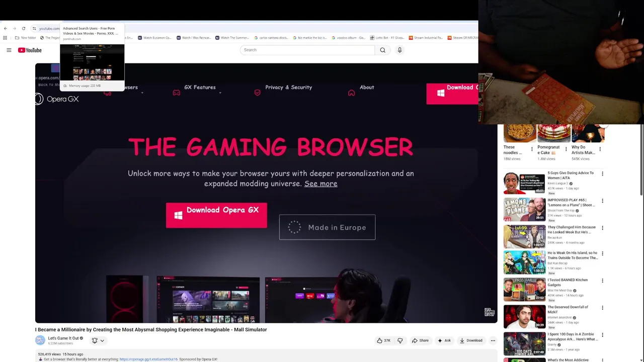Open options menu for These noodles short
Screen dimensions: 644x362
pos(532,149)
